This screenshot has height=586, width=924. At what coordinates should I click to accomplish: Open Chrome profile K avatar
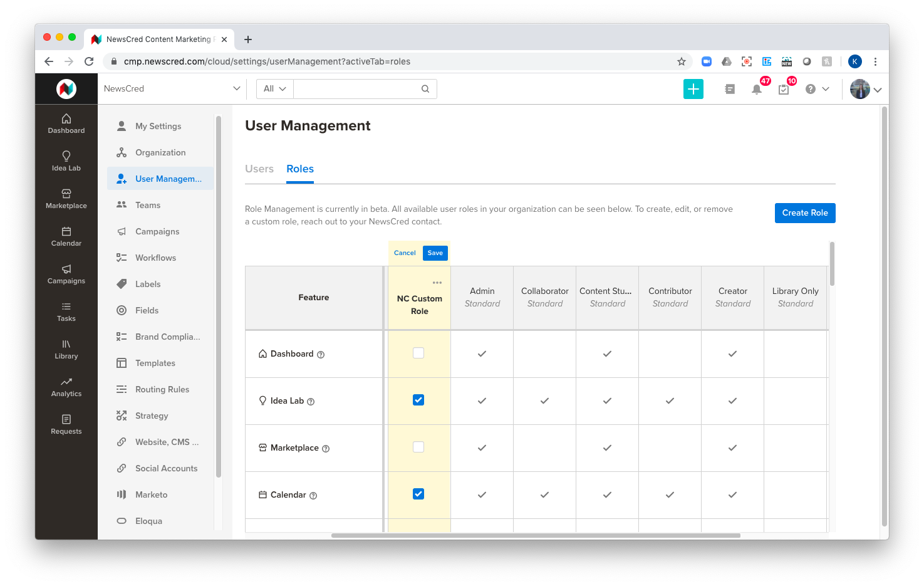click(x=855, y=61)
